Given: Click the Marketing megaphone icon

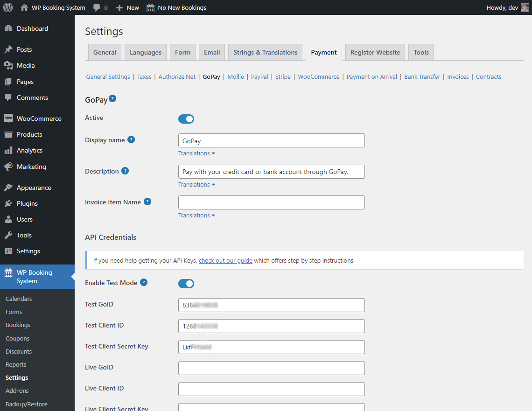Looking at the screenshot, I should [8, 167].
